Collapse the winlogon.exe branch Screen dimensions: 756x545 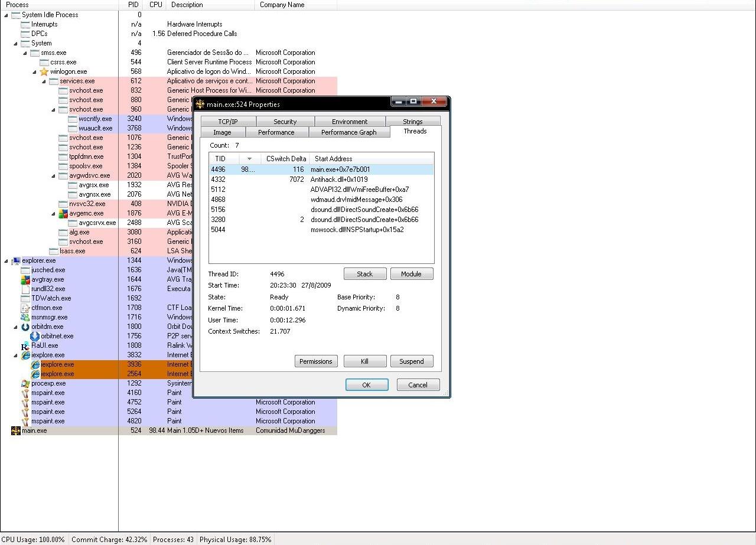pos(35,71)
